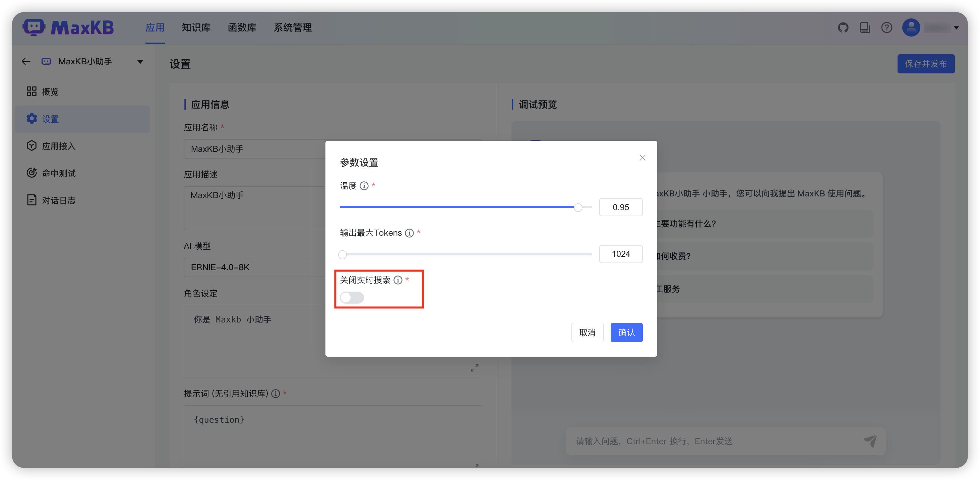Click the max tokens value field 1024
Image resolution: width=980 pixels, height=480 pixels.
621,254
